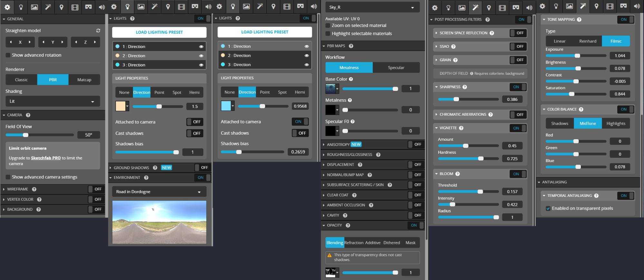Click the help icon next to Wireframe
The image size is (644, 280).
(x=34, y=189)
